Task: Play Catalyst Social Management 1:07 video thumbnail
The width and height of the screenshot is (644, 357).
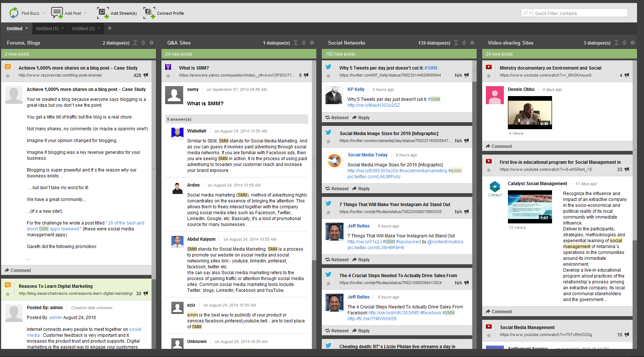Action: pos(530,207)
